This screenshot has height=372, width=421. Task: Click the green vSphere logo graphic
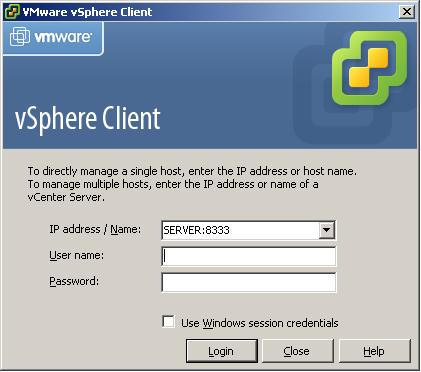[x=370, y=68]
